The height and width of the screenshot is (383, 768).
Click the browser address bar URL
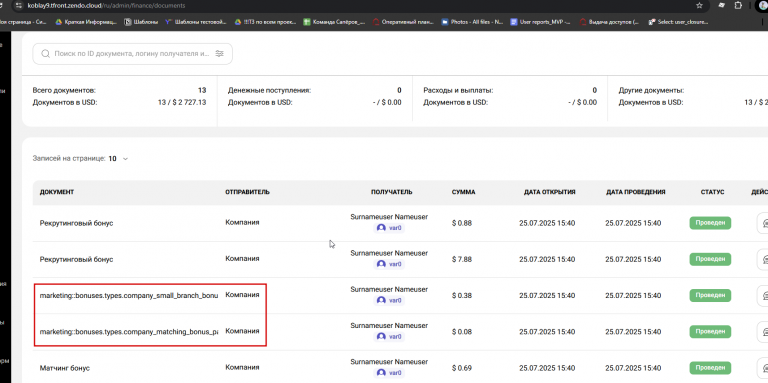tap(106, 5)
